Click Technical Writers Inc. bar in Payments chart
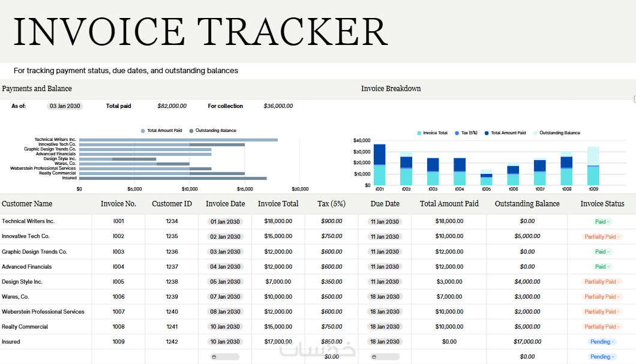 [178, 140]
